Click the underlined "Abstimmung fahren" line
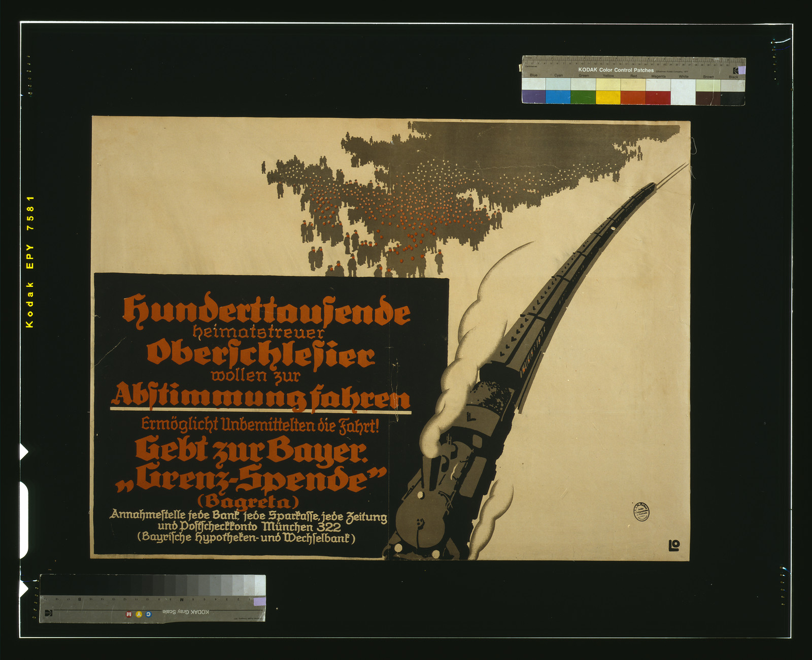812x660 pixels. point(261,397)
